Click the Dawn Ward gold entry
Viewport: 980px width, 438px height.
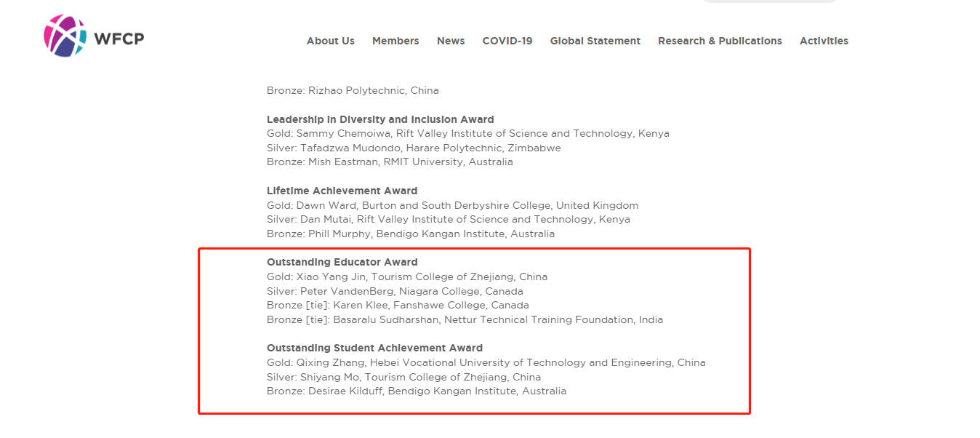(452, 205)
